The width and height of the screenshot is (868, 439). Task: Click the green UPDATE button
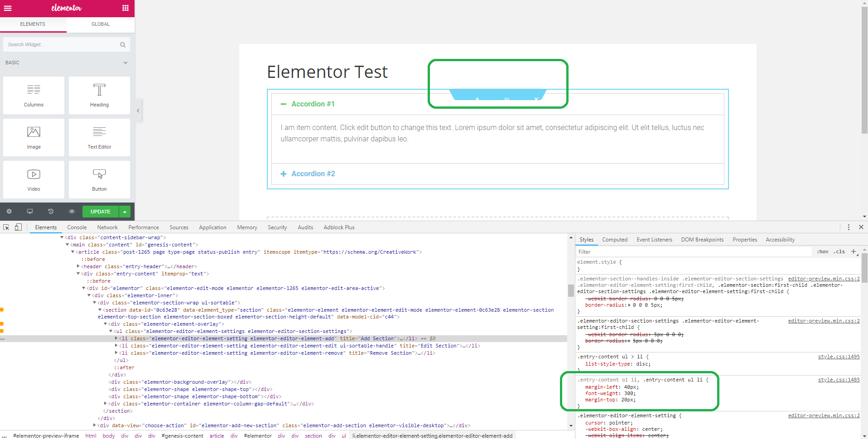[101, 212]
